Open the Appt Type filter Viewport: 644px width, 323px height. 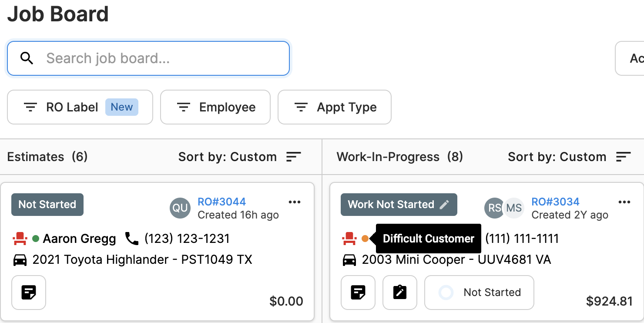(x=335, y=107)
